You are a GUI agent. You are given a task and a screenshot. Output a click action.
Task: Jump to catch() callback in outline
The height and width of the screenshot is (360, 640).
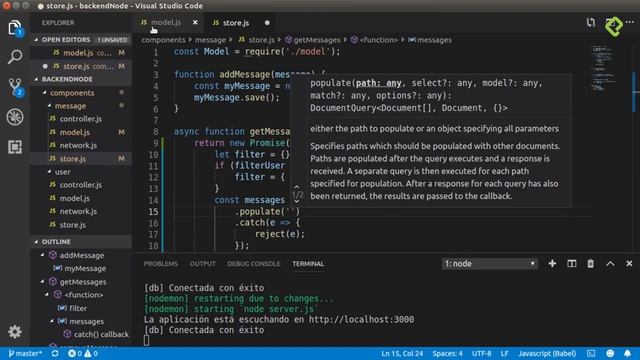point(101,334)
